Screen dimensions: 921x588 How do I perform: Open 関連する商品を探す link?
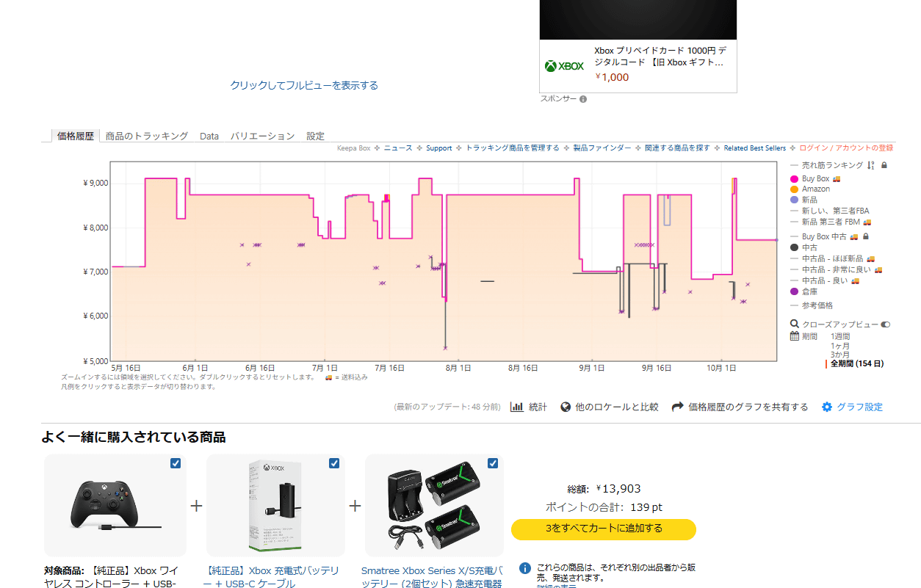coord(678,148)
